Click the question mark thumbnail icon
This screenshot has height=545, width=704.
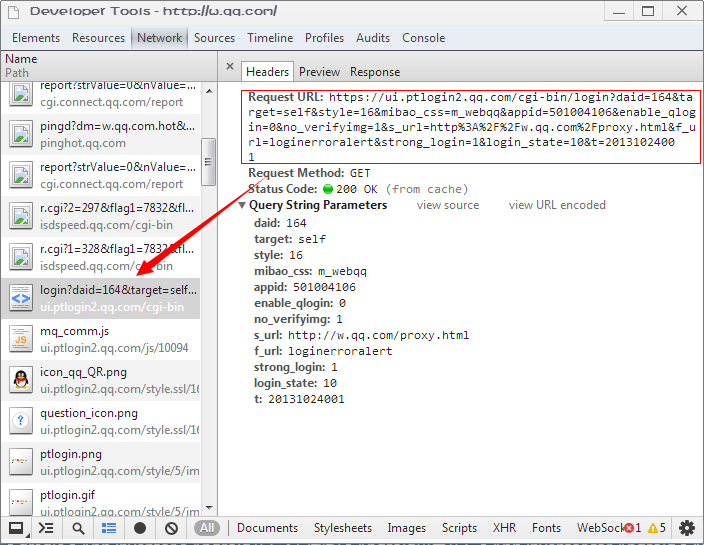(21, 421)
